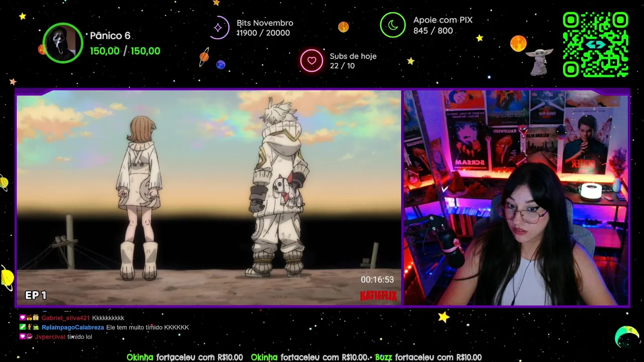Screen dimensions: 644x362
Task: Click the Apoie com PIX label
Action: (443, 20)
